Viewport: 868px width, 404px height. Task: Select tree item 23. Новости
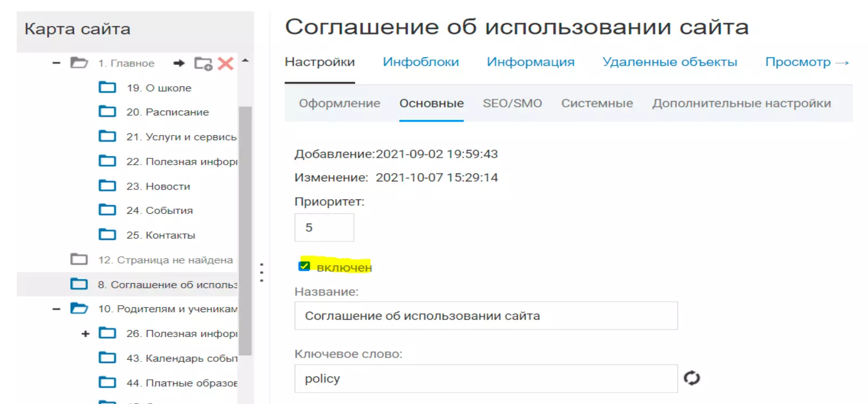coord(158,186)
